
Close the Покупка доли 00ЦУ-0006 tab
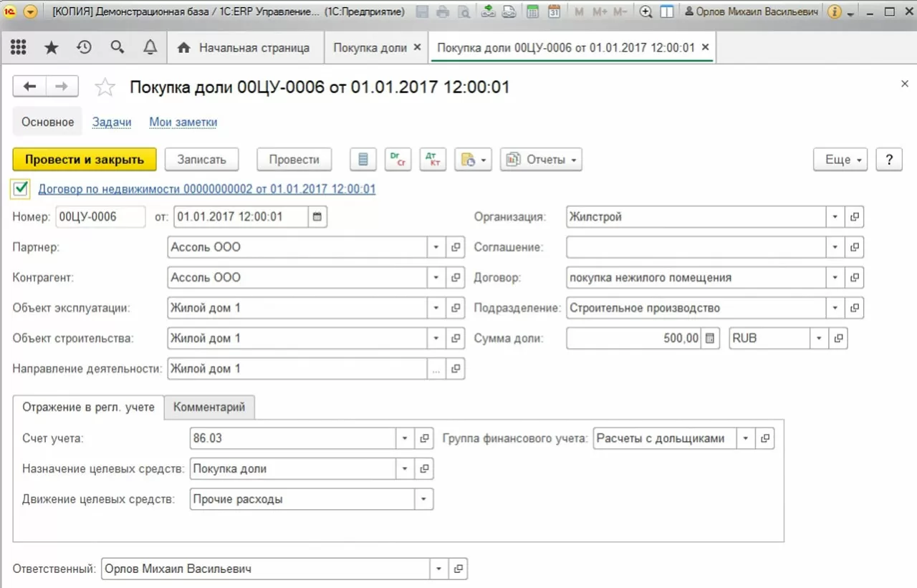(x=705, y=47)
